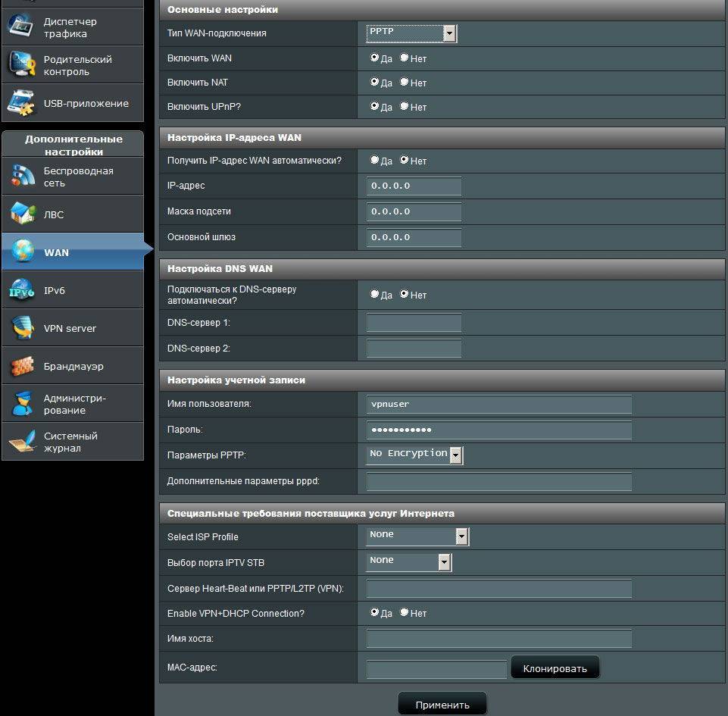Image resolution: width=728 pixels, height=716 pixels.
Task: Click the Клонировать MAC button
Action: coord(555,668)
